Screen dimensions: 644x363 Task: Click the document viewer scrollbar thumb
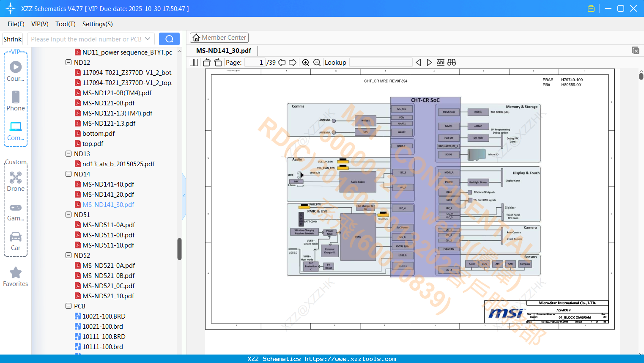(x=641, y=76)
